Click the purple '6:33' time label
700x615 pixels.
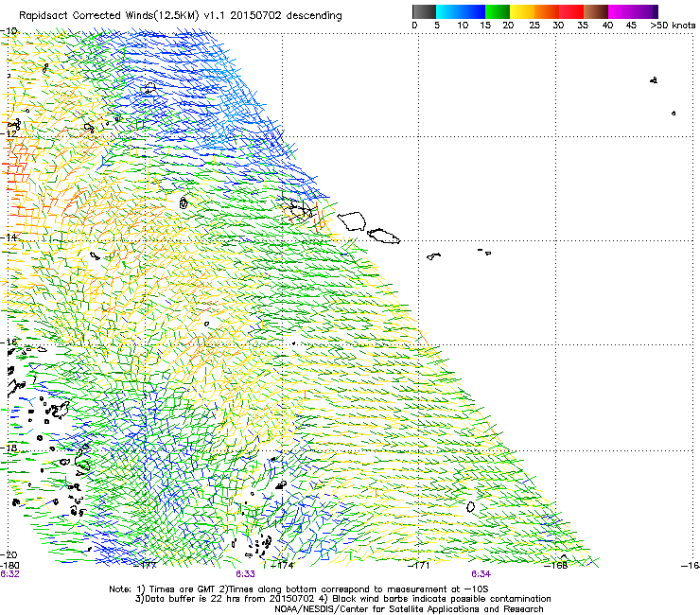pyautogui.click(x=246, y=574)
